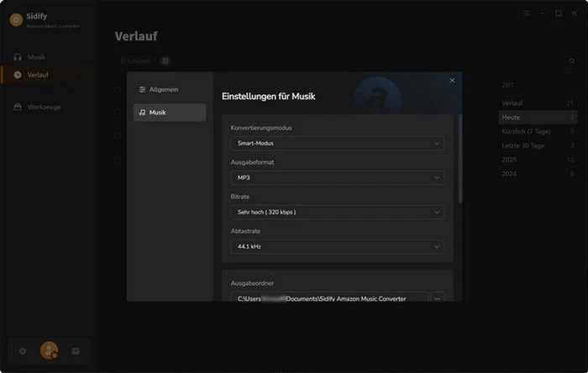Open Verlauf in the left sidebar

(x=49, y=75)
